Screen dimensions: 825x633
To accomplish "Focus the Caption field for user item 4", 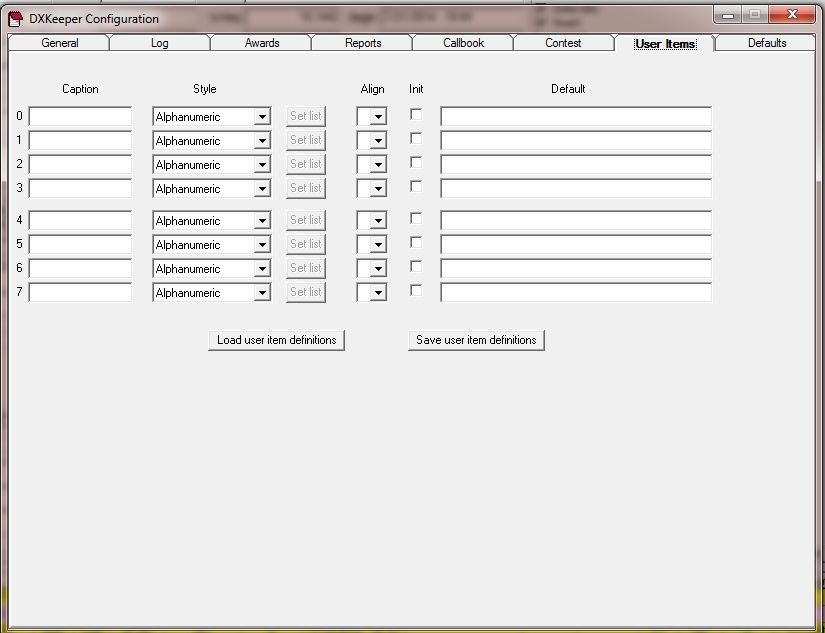I will pos(80,220).
